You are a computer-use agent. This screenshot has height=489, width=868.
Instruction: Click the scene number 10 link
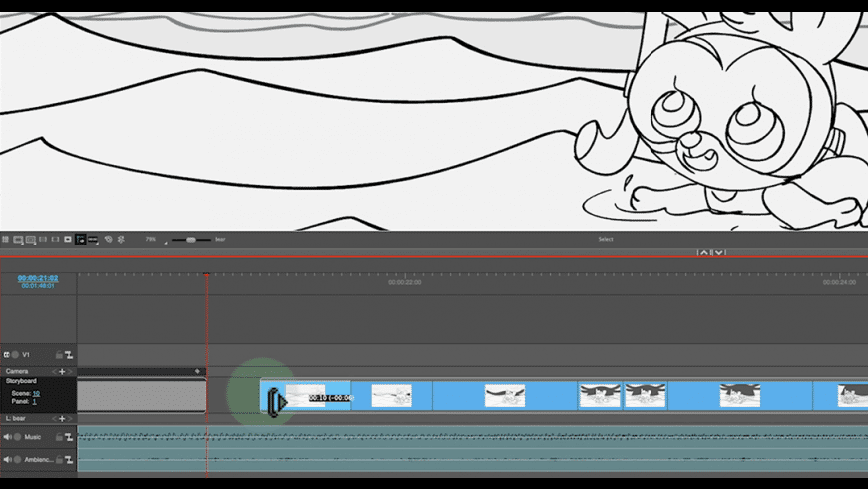coord(36,393)
